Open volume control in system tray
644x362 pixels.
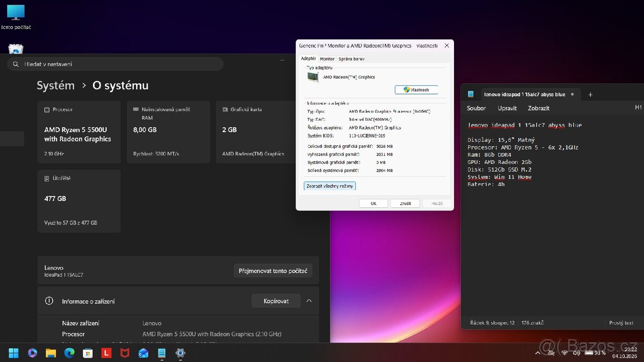click(x=576, y=353)
